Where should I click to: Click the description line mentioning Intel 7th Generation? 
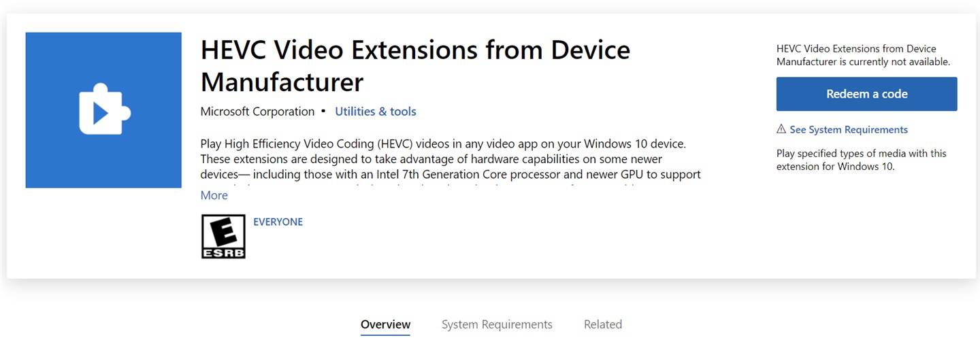450,174
